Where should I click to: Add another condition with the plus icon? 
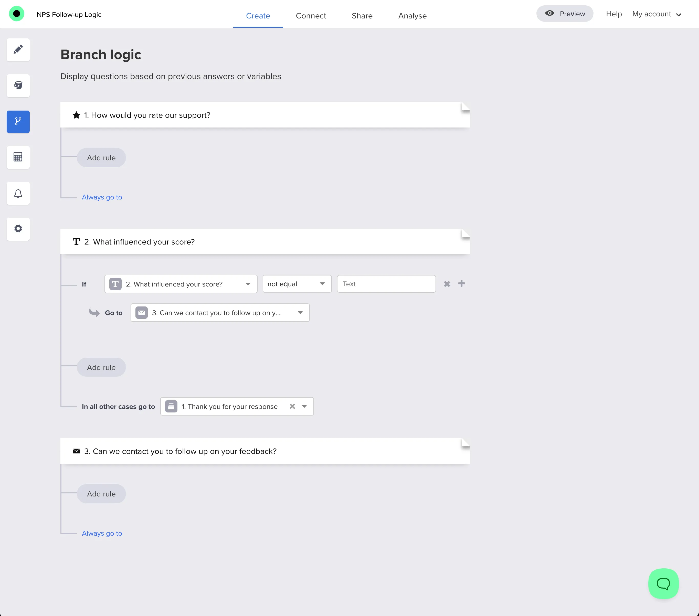click(x=461, y=283)
